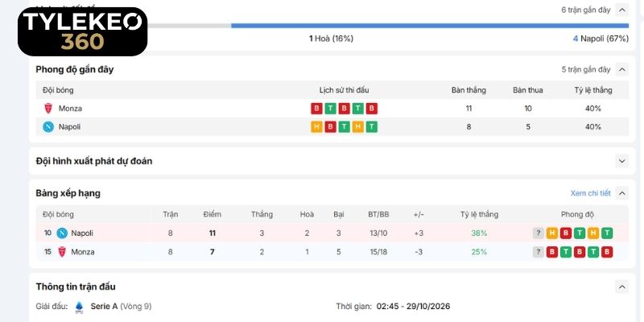Image resolution: width=644 pixels, height=322 pixels.
Task: Click Napoli crest in recent form table
Action: pyautogui.click(x=48, y=127)
